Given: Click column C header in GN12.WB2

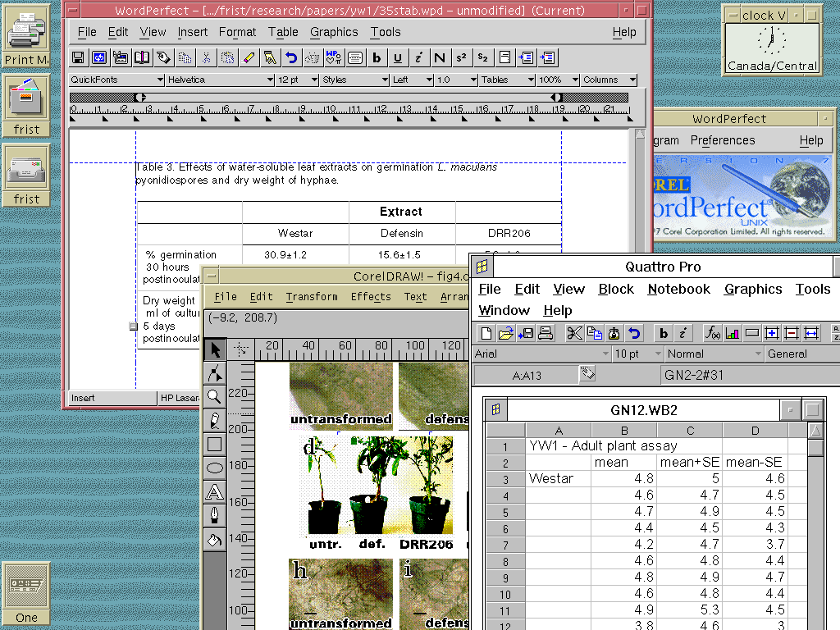Looking at the screenshot, I should click(x=690, y=431).
